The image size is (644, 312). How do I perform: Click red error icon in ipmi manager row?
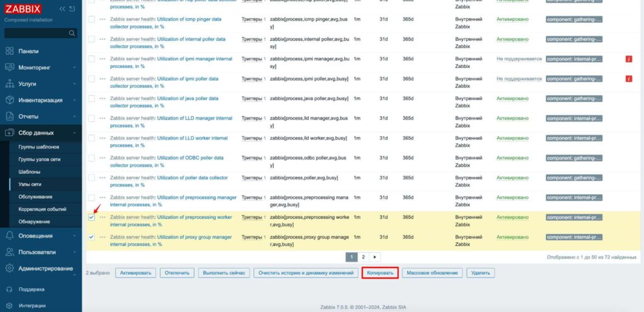pos(628,59)
